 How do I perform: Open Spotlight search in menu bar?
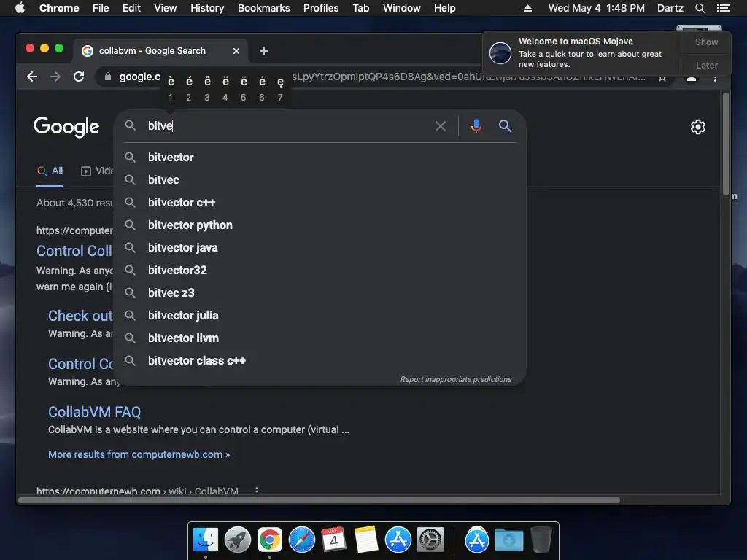pos(700,8)
